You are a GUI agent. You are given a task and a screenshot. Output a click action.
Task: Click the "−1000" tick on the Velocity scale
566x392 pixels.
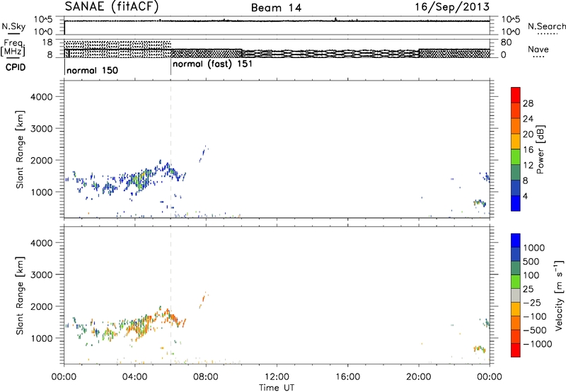click(537, 344)
